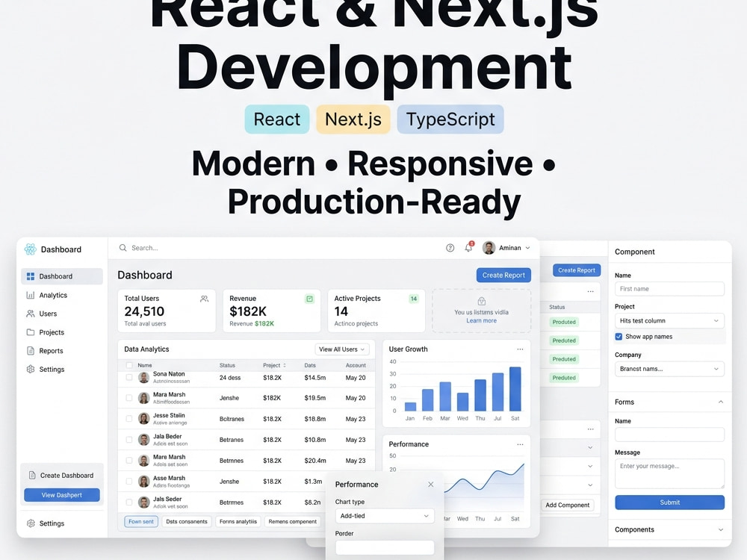Check the Asse Marsh row checkbox
Screen dimensions: 747x560
pyautogui.click(x=129, y=482)
